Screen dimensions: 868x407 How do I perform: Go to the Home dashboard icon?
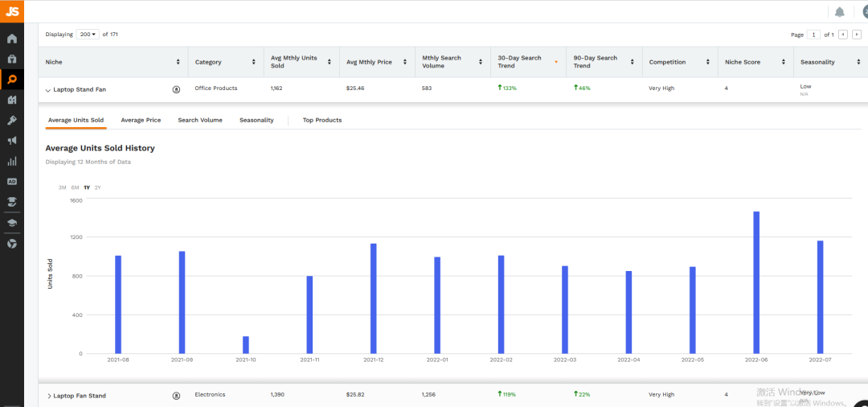coord(11,39)
